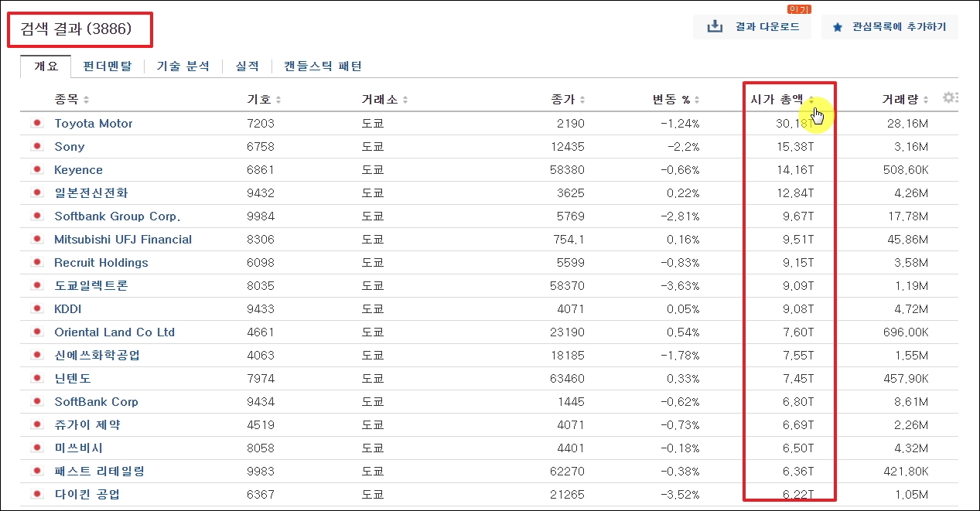The width and height of the screenshot is (980, 511).
Task: Click the Japan flag beside 패스트 리테일링
Action: pyautogui.click(x=36, y=472)
